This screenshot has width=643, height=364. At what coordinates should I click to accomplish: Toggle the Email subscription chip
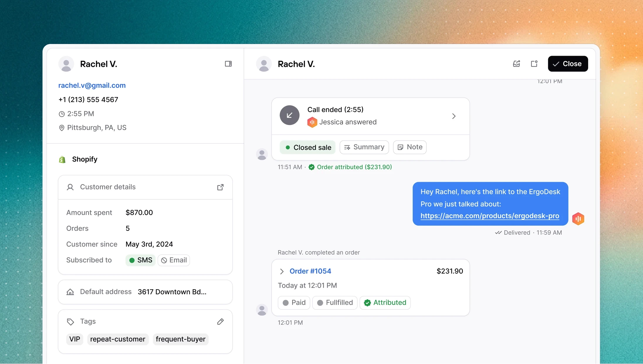pyautogui.click(x=174, y=260)
